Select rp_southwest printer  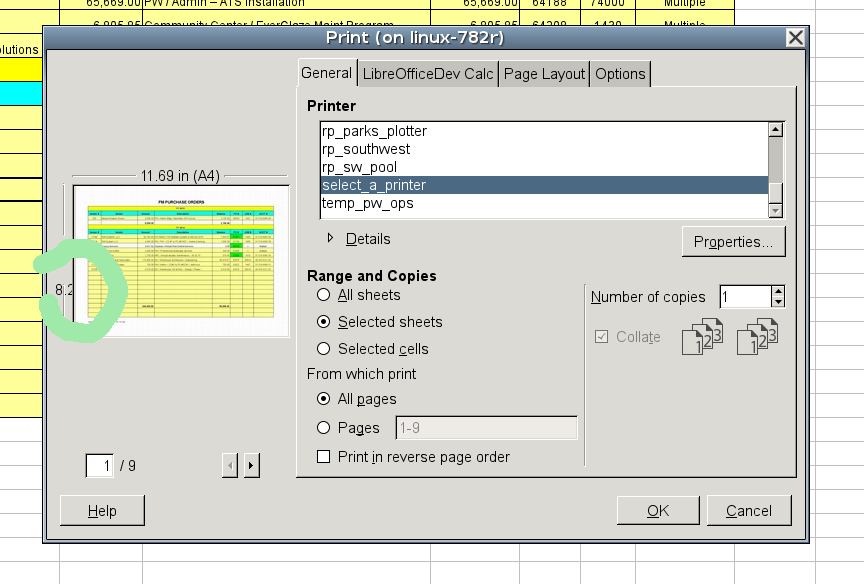tap(544, 149)
